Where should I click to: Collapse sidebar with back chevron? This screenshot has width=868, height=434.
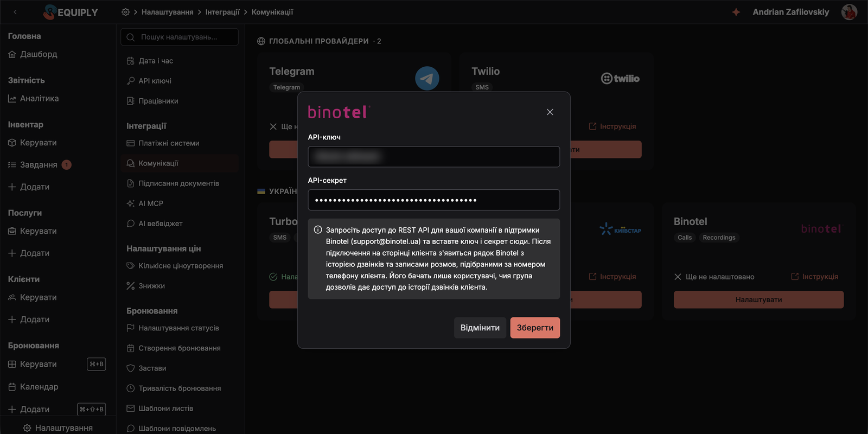(15, 12)
